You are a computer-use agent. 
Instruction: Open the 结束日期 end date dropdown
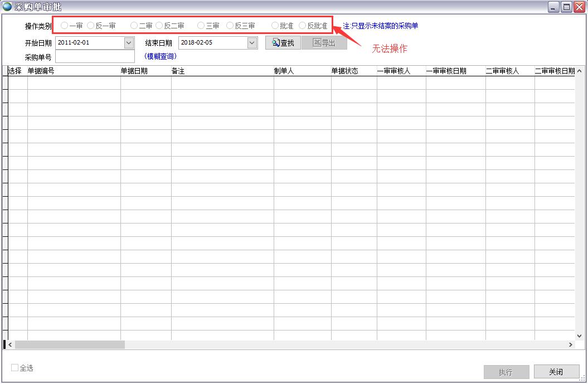(x=251, y=42)
